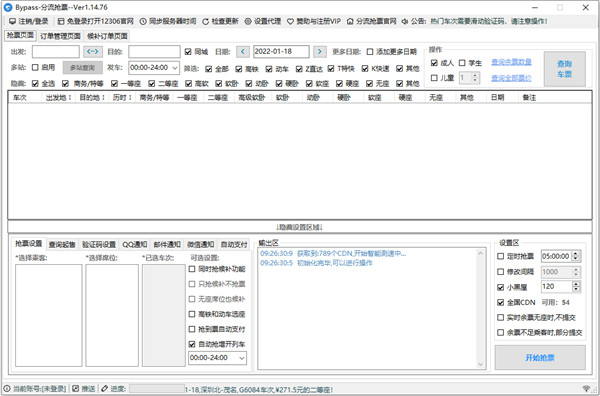Open proxy settings (设置代理)
Viewport: 600px width, 396px height.
(x=263, y=21)
